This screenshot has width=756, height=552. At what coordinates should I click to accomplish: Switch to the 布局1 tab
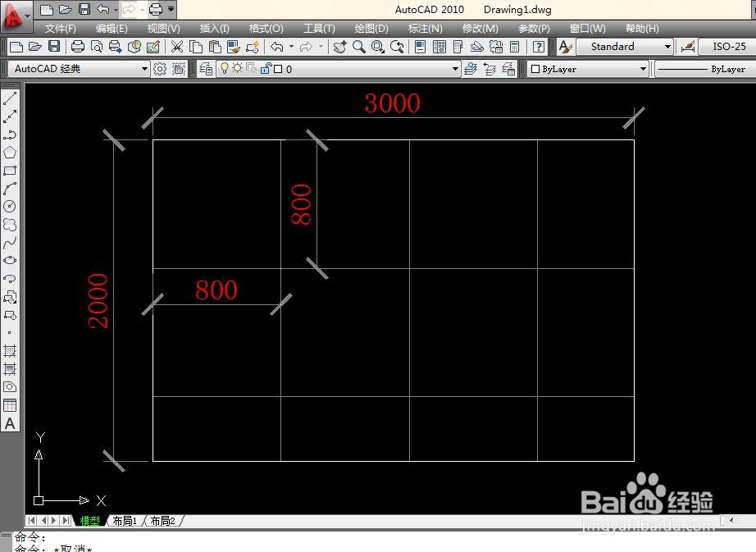(125, 521)
